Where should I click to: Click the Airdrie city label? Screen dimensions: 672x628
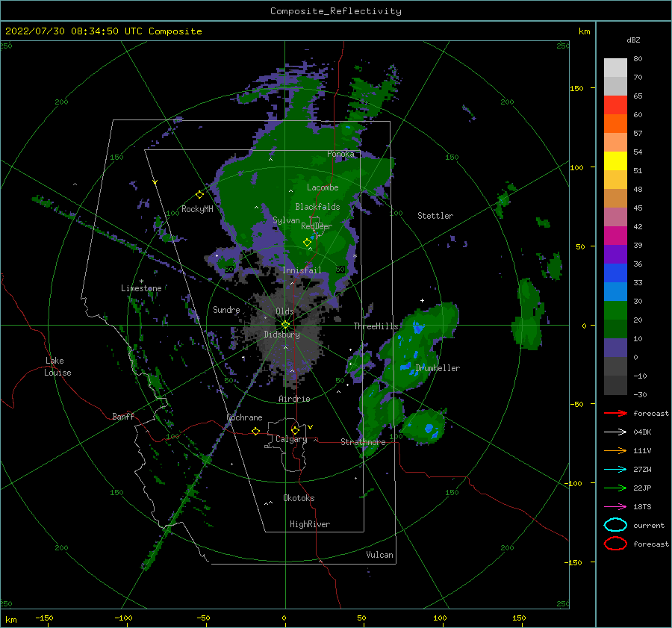click(x=294, y=399)
